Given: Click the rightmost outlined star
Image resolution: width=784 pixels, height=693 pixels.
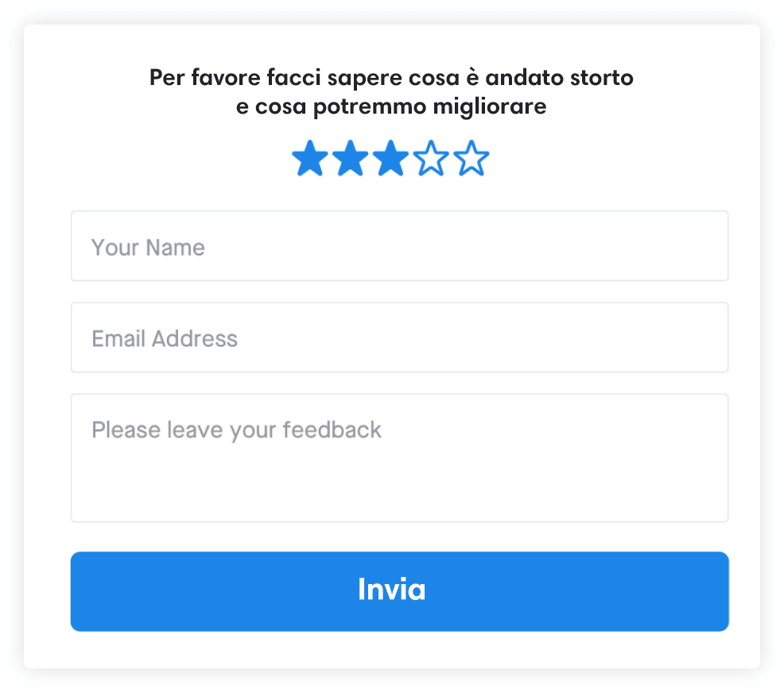Looking at the screenshot, I should point(472,159).
